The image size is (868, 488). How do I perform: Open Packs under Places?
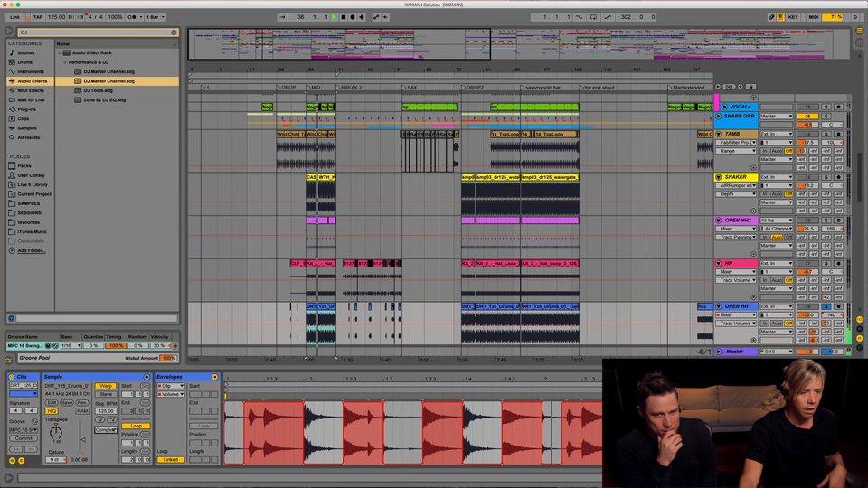click(x=24, y=165)
